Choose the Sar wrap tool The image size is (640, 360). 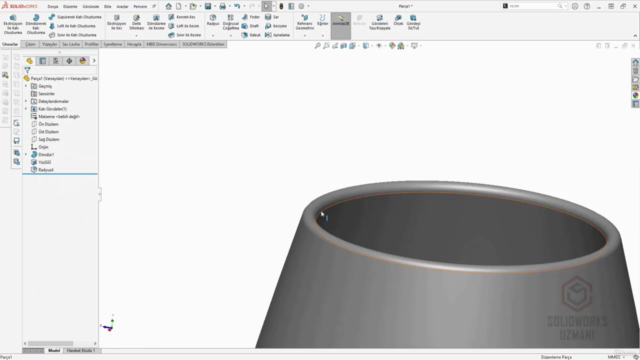point(272,17)
